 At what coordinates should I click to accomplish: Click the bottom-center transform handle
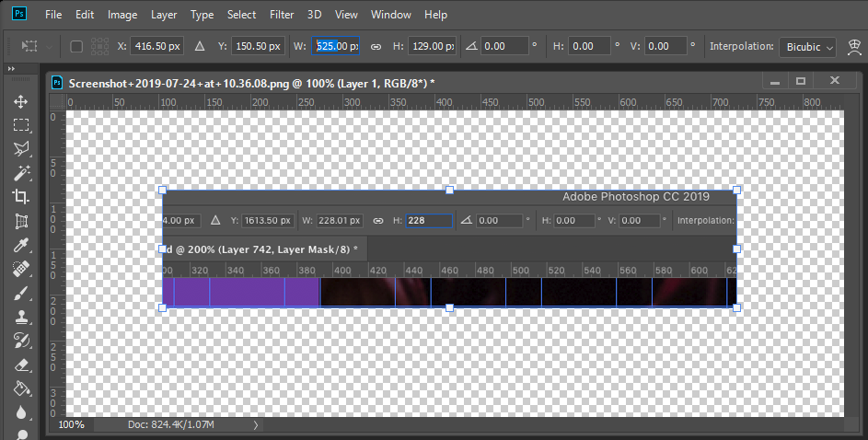pyautogui.click(x=449, y=307)
